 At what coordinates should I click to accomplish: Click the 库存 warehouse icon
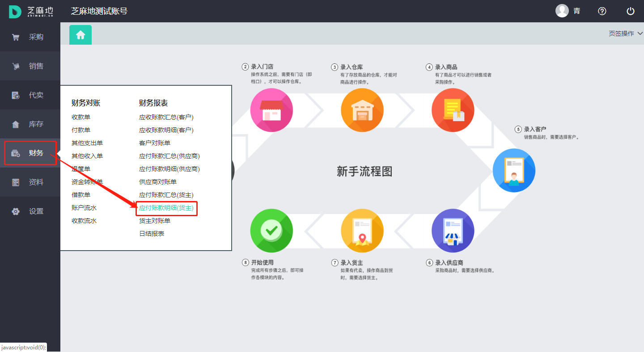point(16,125)
